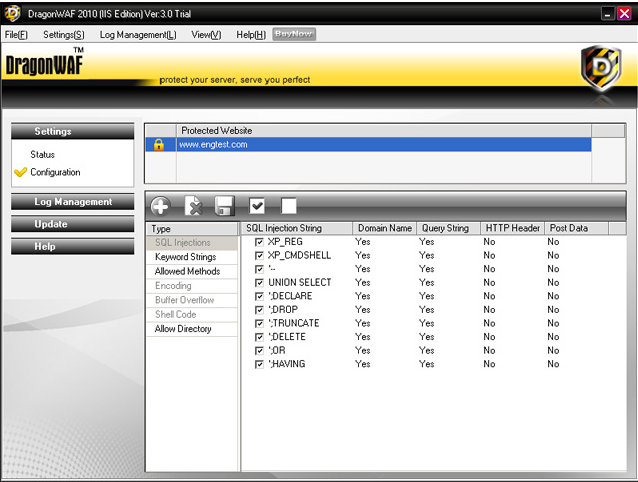
Task: Select Allowed Methods rule type
Action: (192, 271)
